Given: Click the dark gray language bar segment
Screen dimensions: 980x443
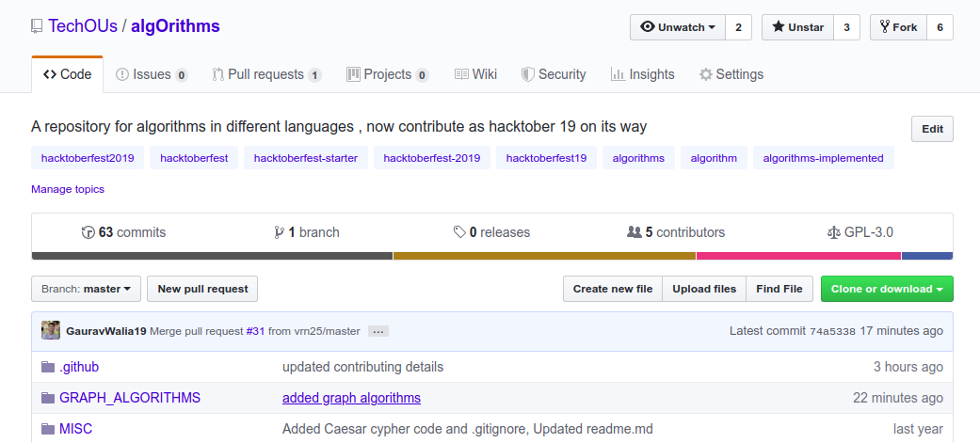Looking at the screenshot, I should 212,256.
